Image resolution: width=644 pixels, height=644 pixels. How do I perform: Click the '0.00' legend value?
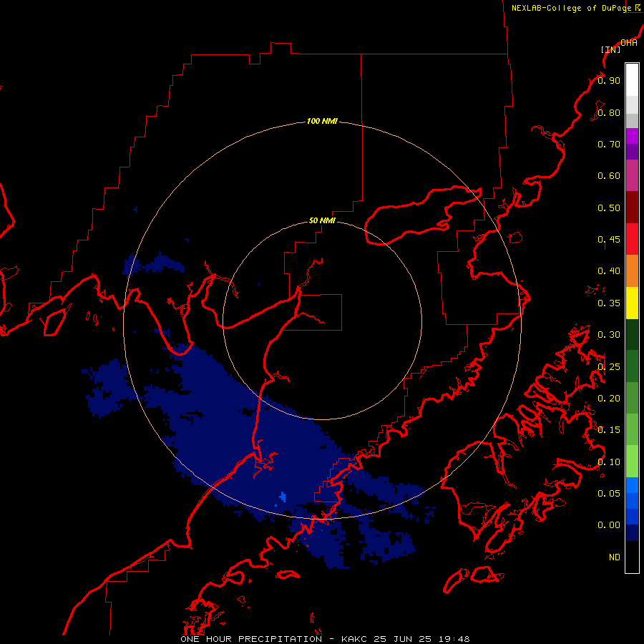[609, 525]
